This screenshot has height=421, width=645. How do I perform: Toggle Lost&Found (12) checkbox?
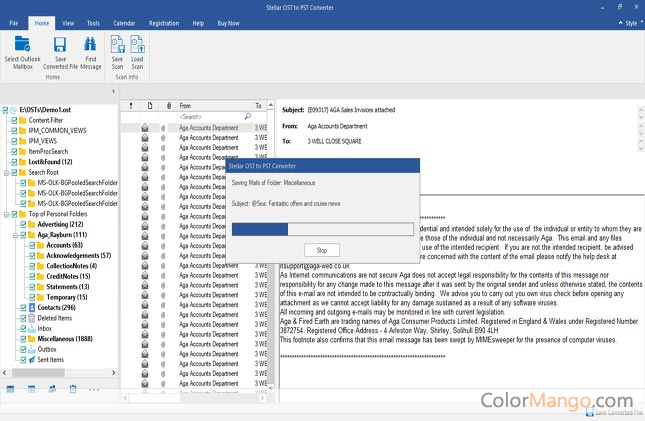click(14, 162)
